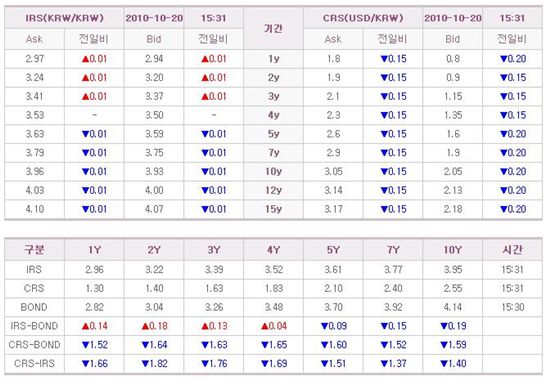Viewport: 550px width, 380px height.
Task: Click the CRS-IRS row label
Action: point(34,364)
